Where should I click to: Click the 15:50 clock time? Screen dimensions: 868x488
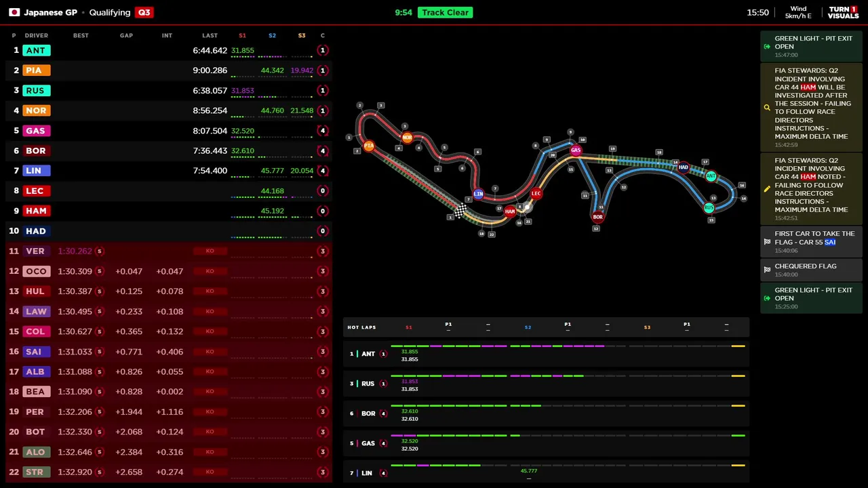coord(757,12)
